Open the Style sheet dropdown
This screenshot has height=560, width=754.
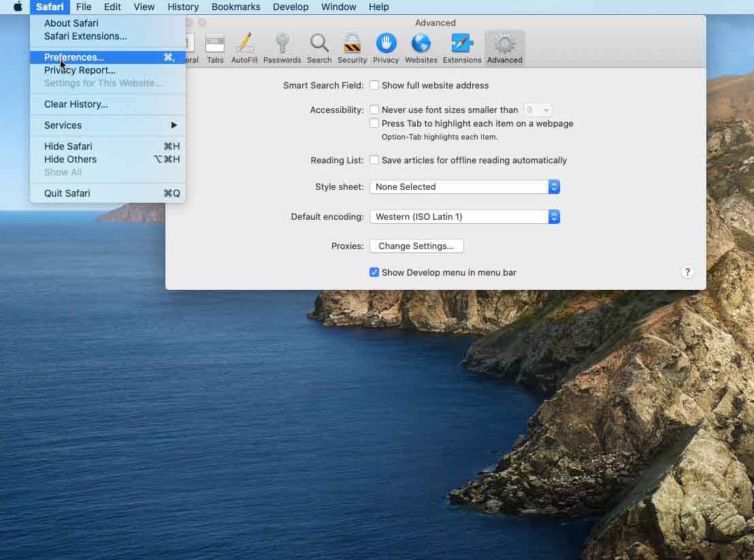pyautogui.click(x=465, y=186)
